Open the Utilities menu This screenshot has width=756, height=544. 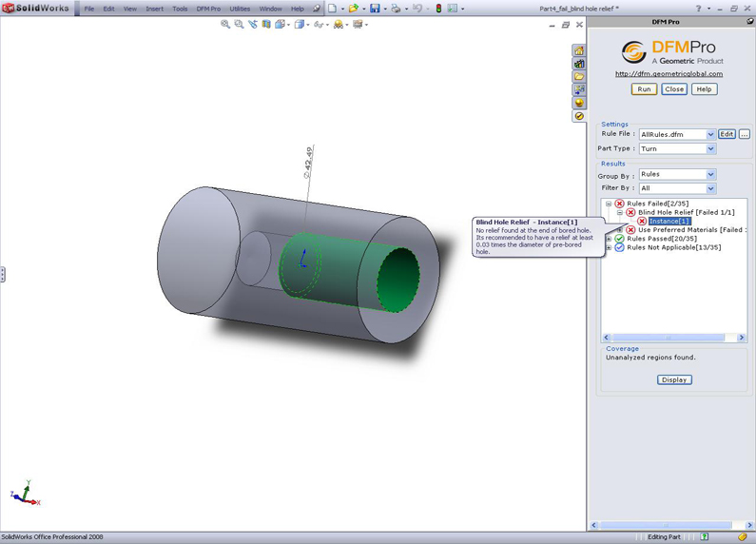(240, 9)
